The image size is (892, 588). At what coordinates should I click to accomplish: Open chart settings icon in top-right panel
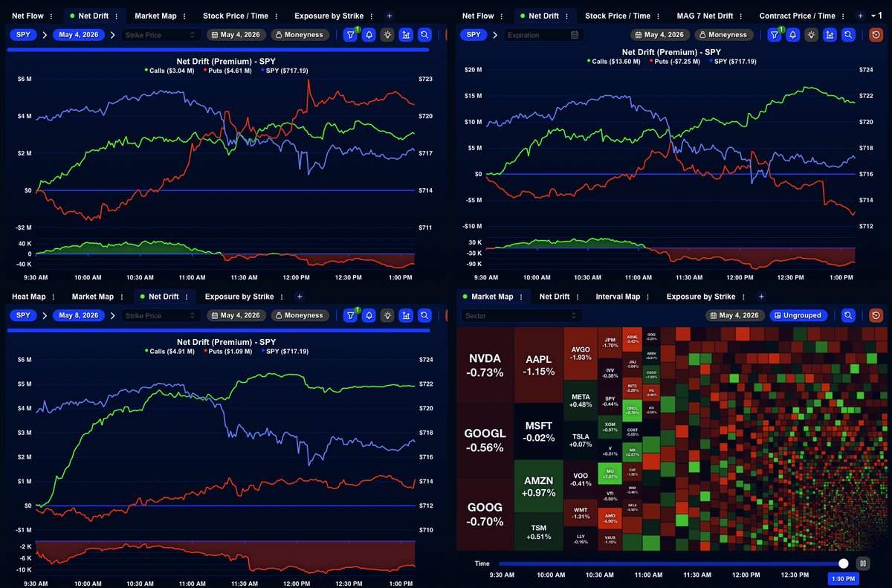pos(830,34)
